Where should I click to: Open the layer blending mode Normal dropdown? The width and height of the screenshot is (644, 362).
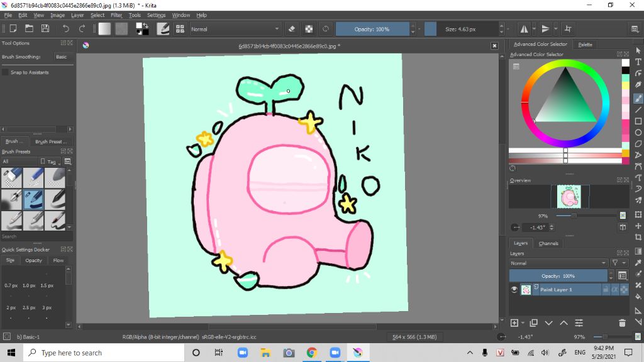tap(558, 263)
